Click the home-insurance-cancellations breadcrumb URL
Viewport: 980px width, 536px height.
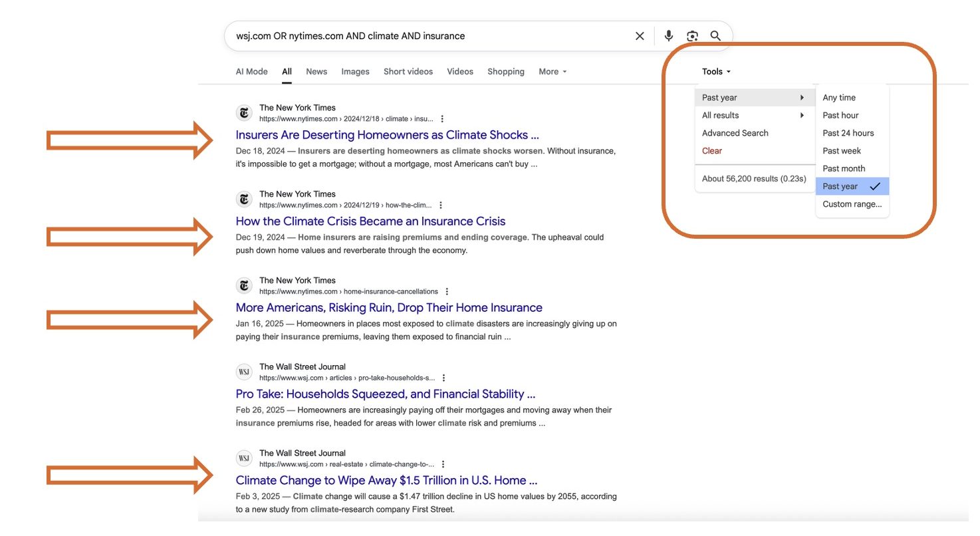coord(348,292)
